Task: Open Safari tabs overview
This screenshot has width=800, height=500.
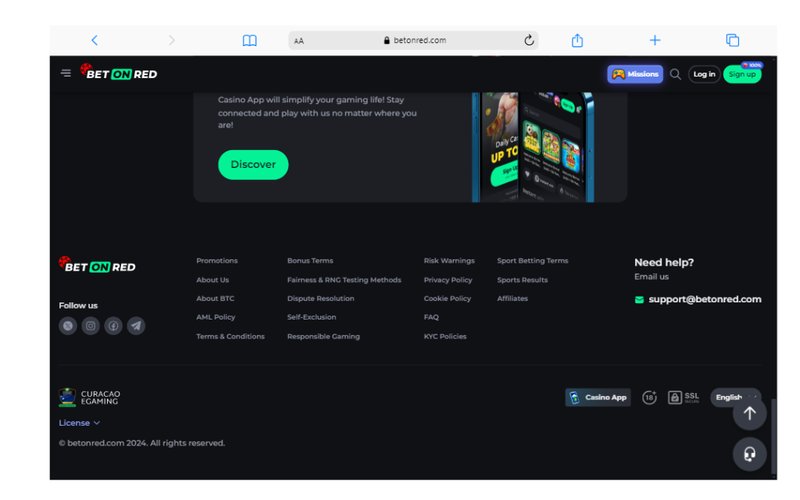Action: point(732,40)
